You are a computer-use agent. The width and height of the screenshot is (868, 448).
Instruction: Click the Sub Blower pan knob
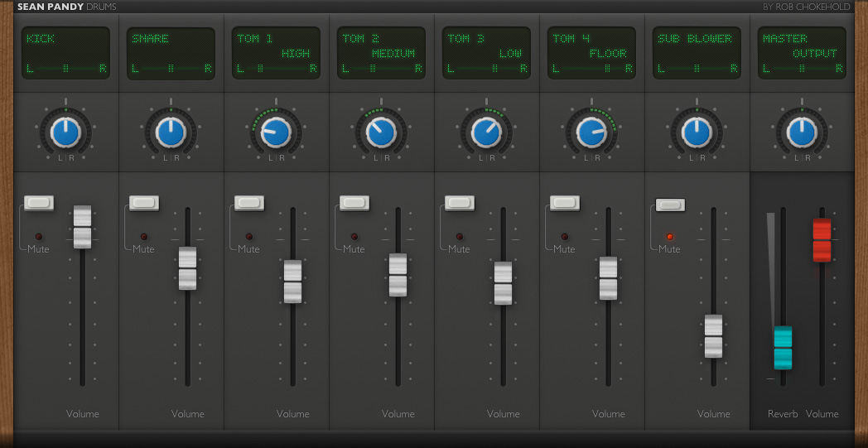click(x=697, y=132)
